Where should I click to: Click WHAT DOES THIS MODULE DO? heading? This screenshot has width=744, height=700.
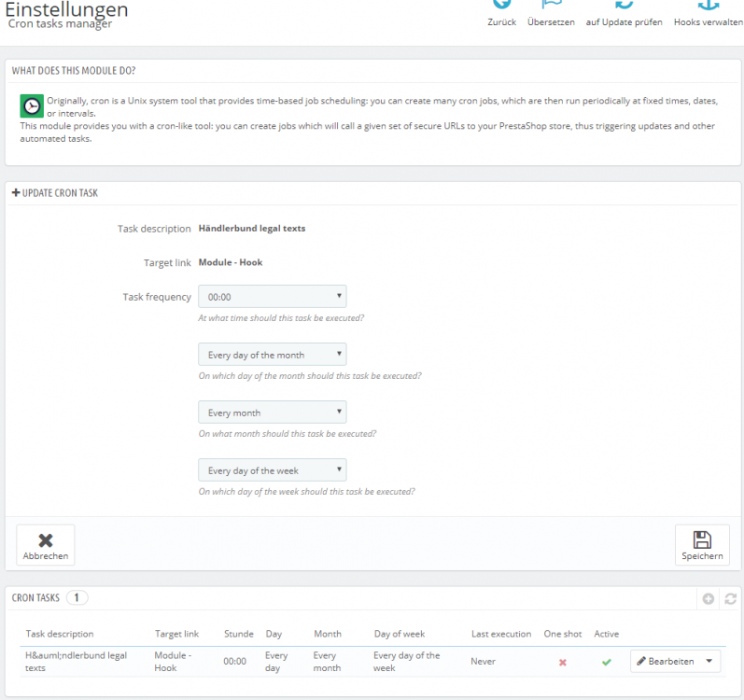pos(74,71)
